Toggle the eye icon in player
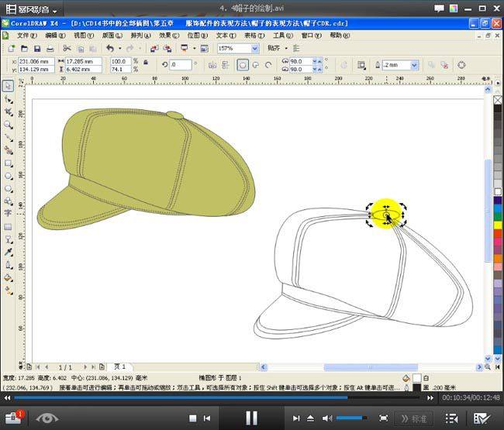The height and width of the screenshot is (430, 504). tap(47, 418)
